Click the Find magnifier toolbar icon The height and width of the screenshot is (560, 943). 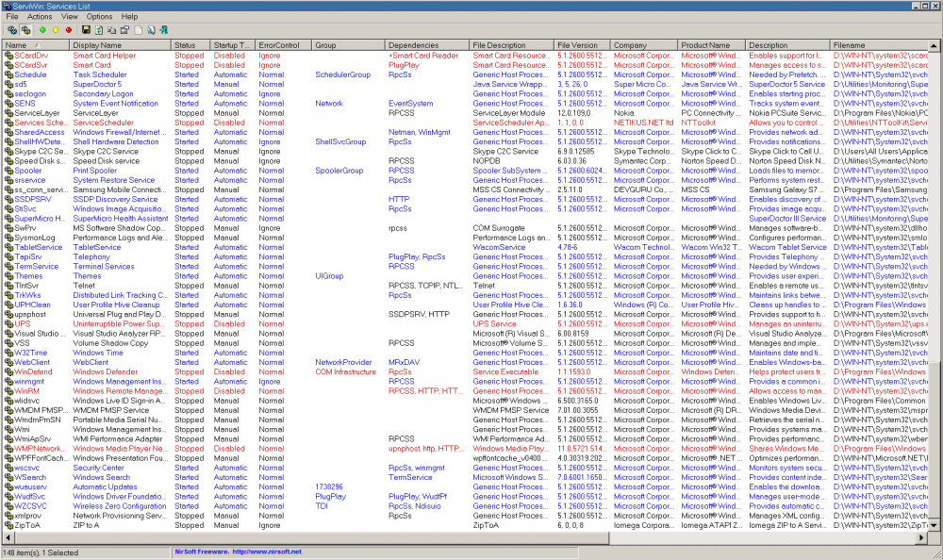(152, 30)
